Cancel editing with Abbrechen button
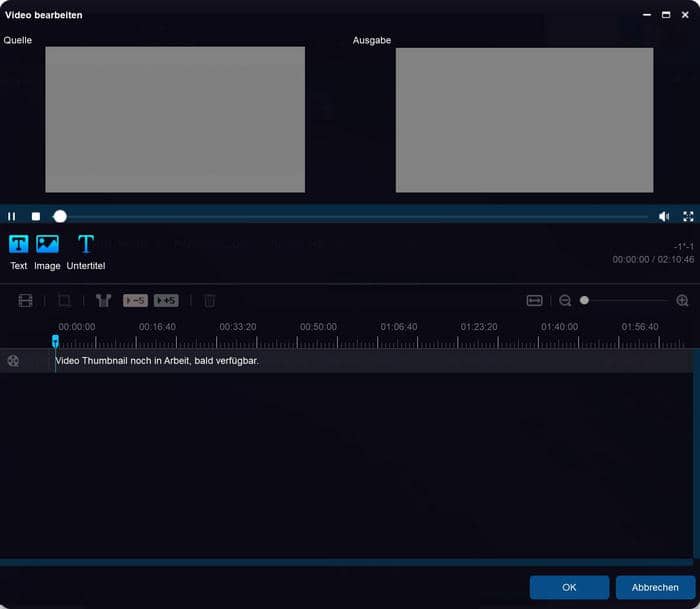700x609 pixels. [655, 588]
